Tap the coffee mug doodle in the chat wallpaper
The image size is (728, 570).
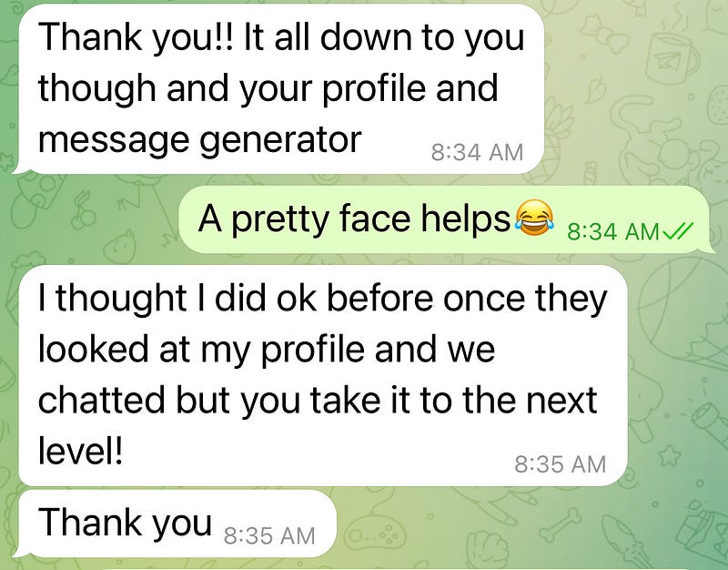(x=673, y=58)
